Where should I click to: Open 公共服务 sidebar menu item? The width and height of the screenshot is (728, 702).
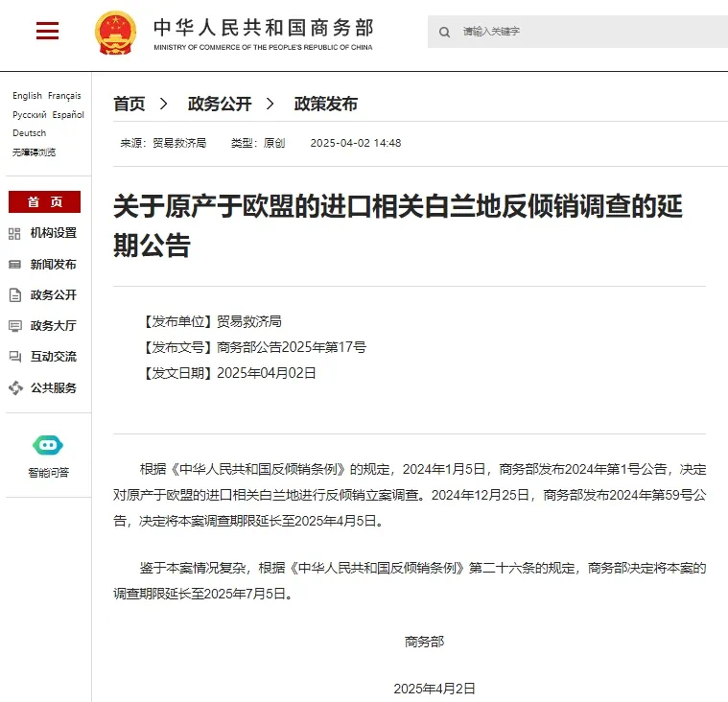(x=54, y=387)
